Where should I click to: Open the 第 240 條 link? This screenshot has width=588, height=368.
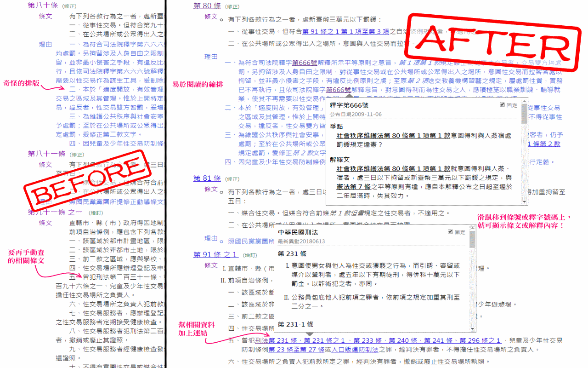403,340
